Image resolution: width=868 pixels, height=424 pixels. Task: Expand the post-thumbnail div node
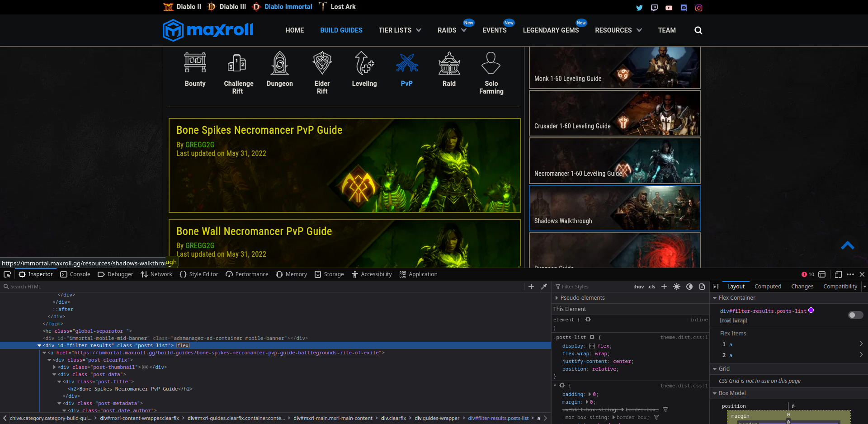coord(55,367)
